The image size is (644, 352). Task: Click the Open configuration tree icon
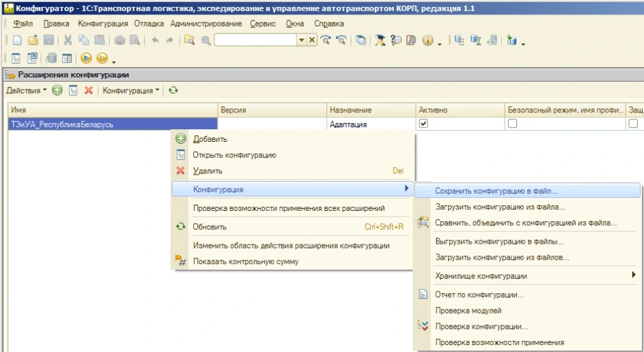coord(15,59)
